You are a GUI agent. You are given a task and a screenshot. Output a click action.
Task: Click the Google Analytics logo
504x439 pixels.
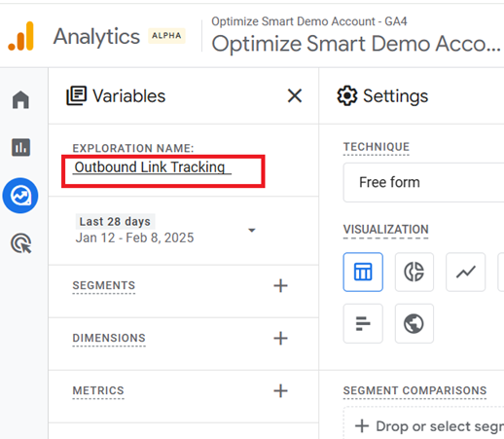(x=20, y=36)
